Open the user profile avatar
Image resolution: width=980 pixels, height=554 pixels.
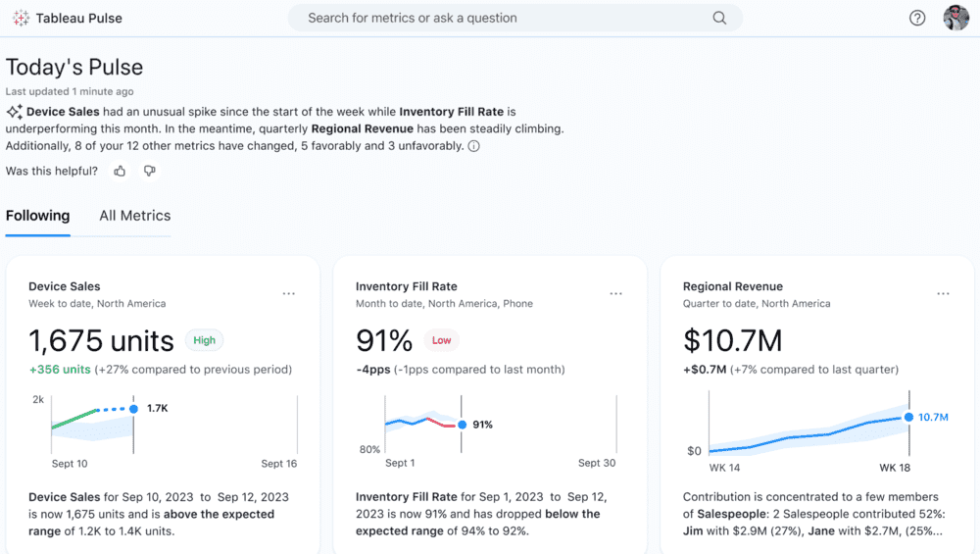[x=955, y=18]
